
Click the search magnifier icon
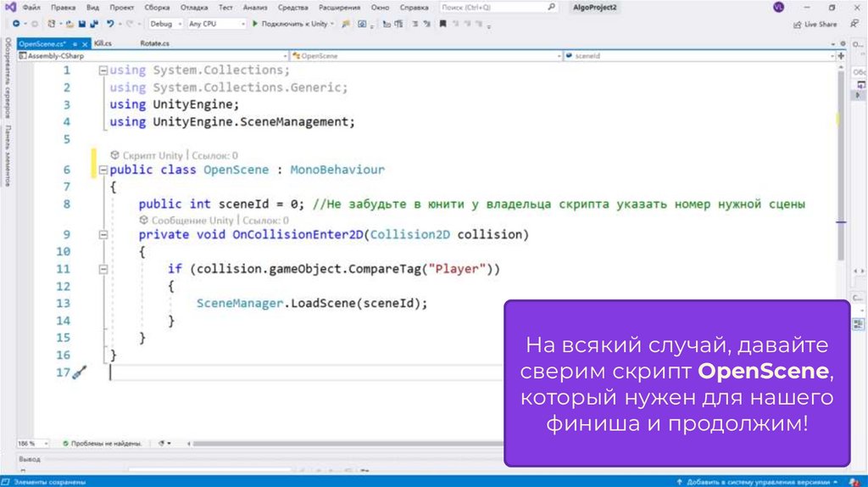(x=551, y=7)
